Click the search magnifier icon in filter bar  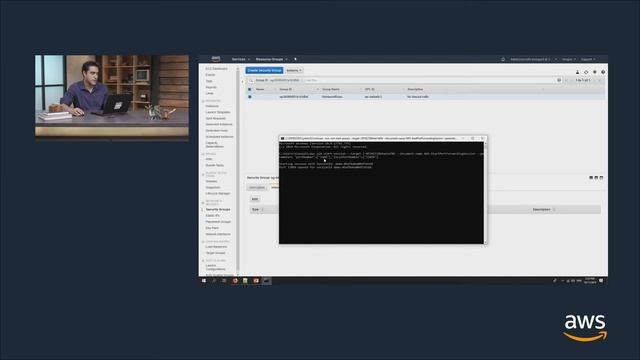point(251,80)
